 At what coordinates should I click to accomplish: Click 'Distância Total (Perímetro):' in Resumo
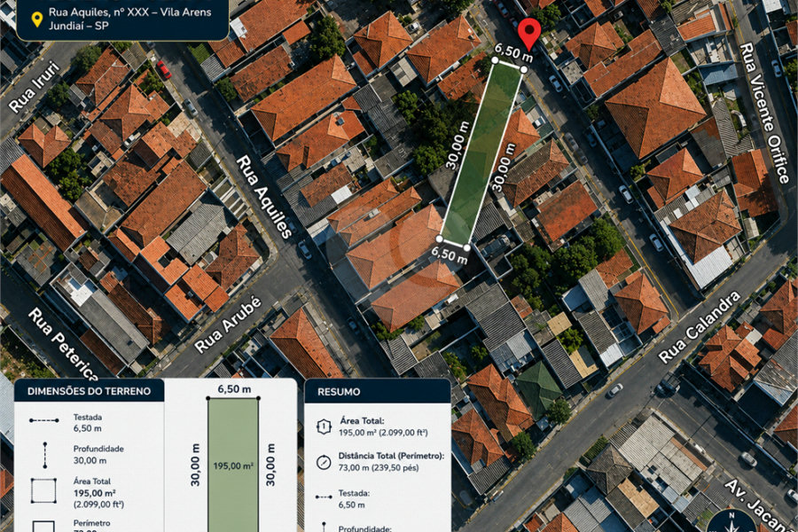tap(391, 456)
